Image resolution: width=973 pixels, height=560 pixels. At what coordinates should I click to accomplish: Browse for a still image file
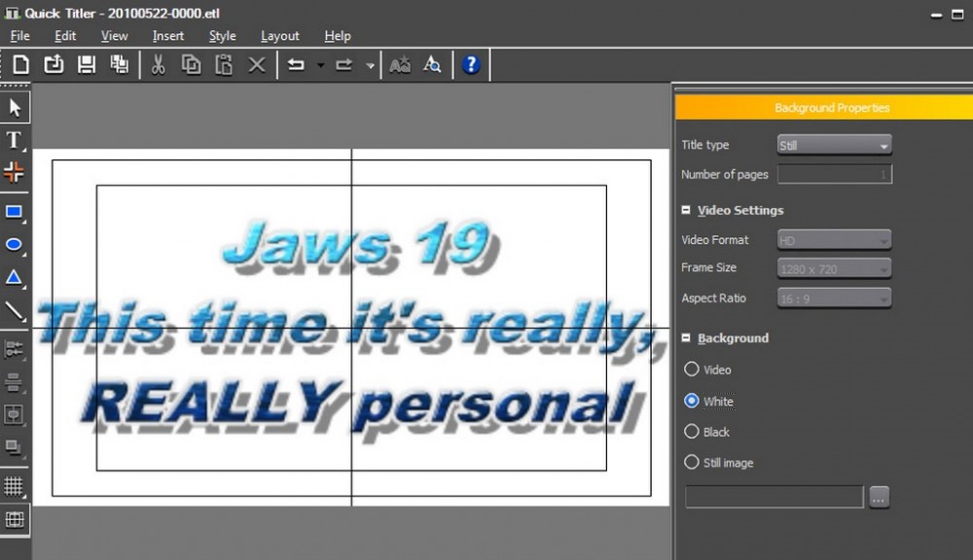pos(879,497)
